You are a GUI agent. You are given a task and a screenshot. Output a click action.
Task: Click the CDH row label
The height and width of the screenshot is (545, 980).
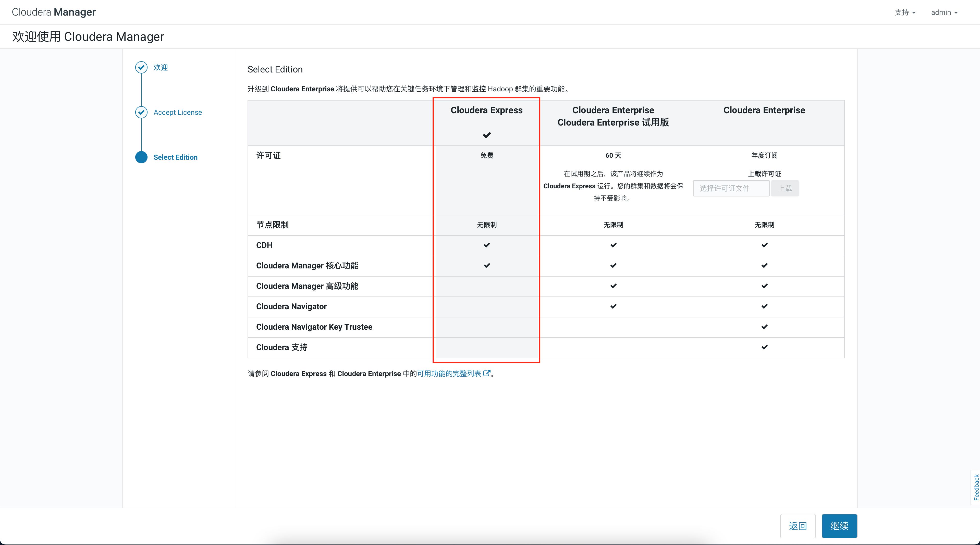264,245
